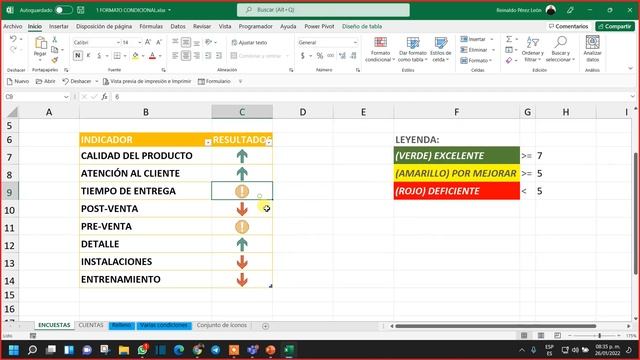Expand the font name Calibri dropdown

[118, 42]
